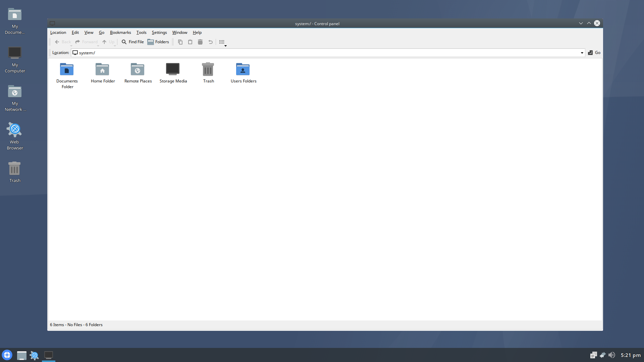Select the Trash desktop icon
644x362 pixels.
tap(14, 172)
